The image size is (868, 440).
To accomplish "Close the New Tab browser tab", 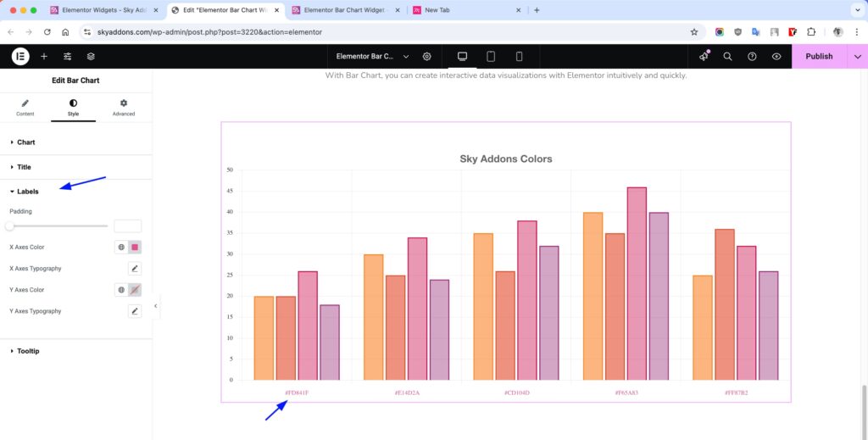I will tap(519, 10).
